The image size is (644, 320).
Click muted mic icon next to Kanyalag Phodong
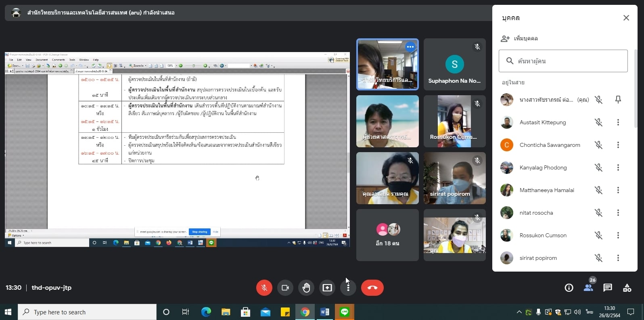(599, 167)
